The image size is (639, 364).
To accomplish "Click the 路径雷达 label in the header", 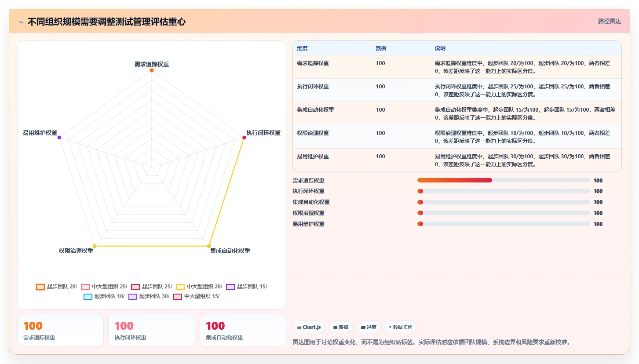I will pos(609,21).
